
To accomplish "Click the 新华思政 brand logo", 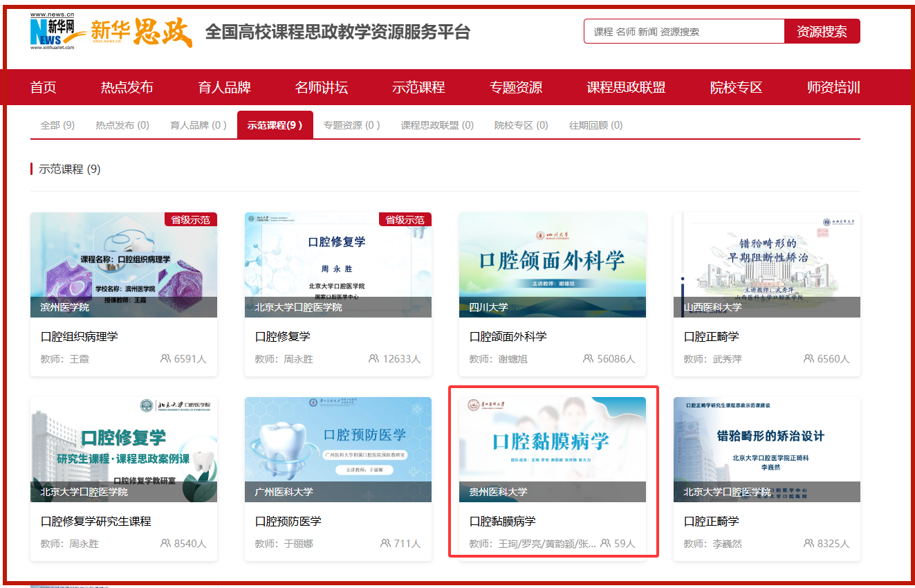I will click(x=142, y=32).
